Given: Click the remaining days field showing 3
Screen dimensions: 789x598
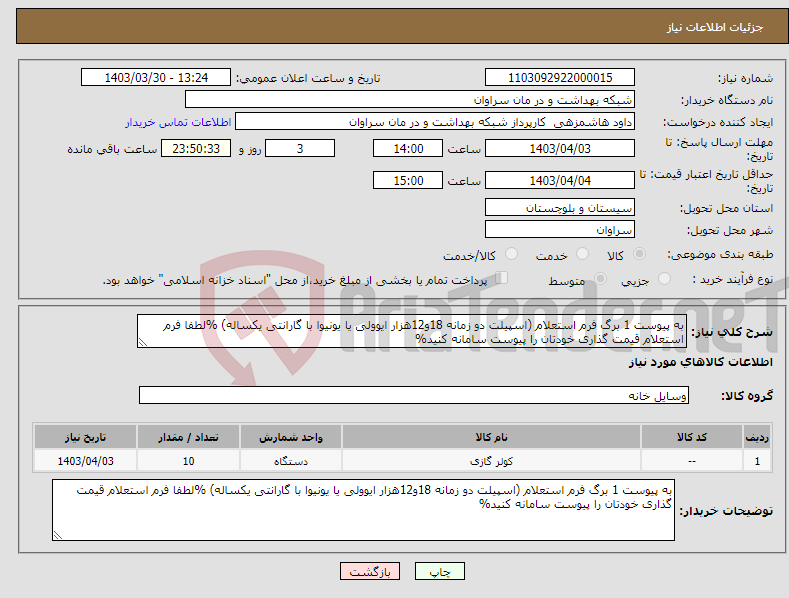Looking at the screenshot, I should [300, 148].
